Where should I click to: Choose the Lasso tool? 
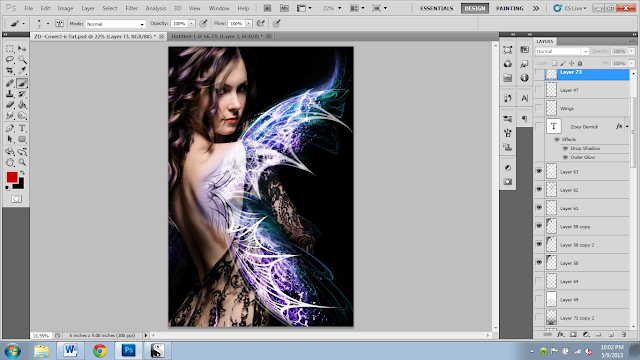tap(10, 60)
